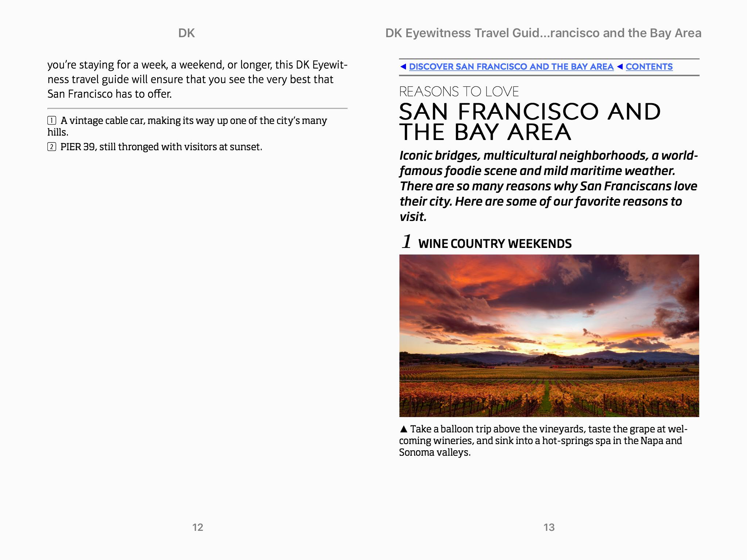
Task: Click the boxed number 1 caption marker
Action: coord(52,120)
